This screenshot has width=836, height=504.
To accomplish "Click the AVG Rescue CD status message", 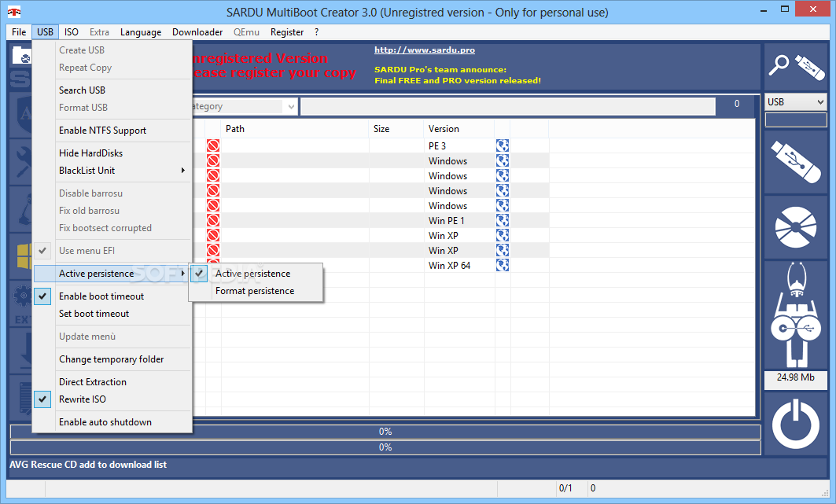I will click(x=88, y=465).
